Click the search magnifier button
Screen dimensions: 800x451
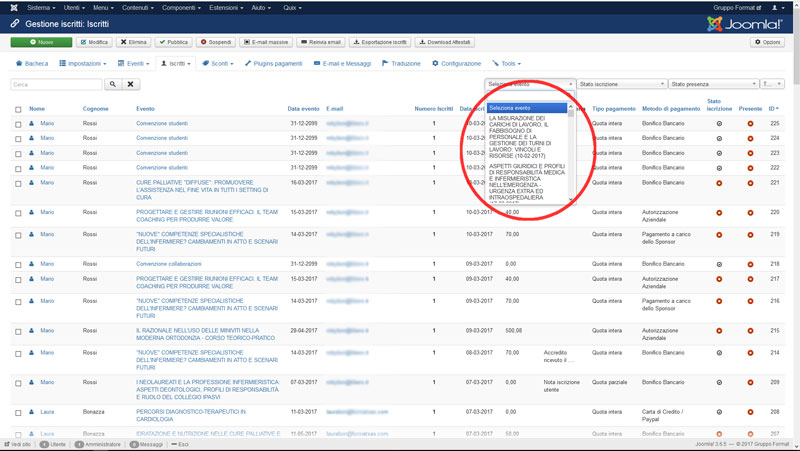coord(113,84)
